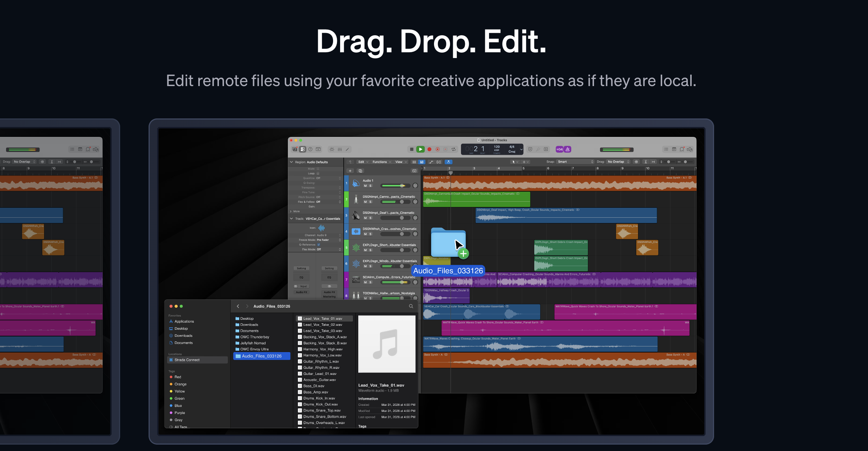Select Guitar_Rhythm_L.wav file
This screenshot has width=868, height=451.
(321, 361)
